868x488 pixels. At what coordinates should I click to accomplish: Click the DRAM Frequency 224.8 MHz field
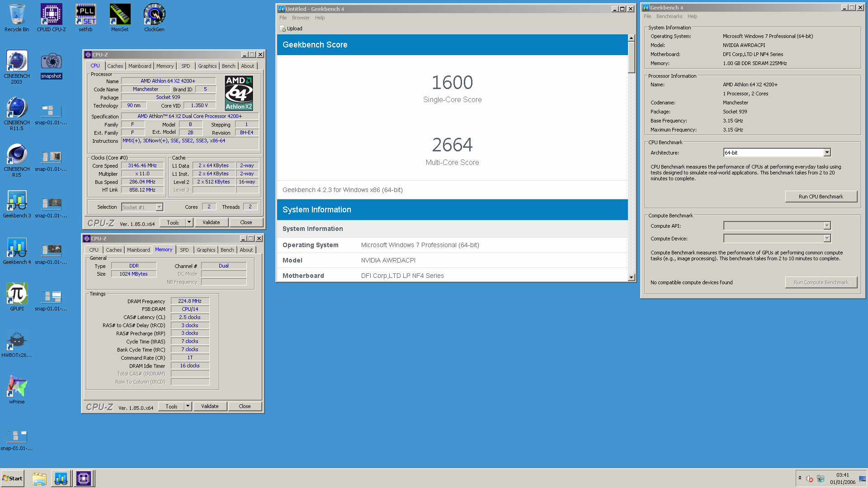coord(190,301)
